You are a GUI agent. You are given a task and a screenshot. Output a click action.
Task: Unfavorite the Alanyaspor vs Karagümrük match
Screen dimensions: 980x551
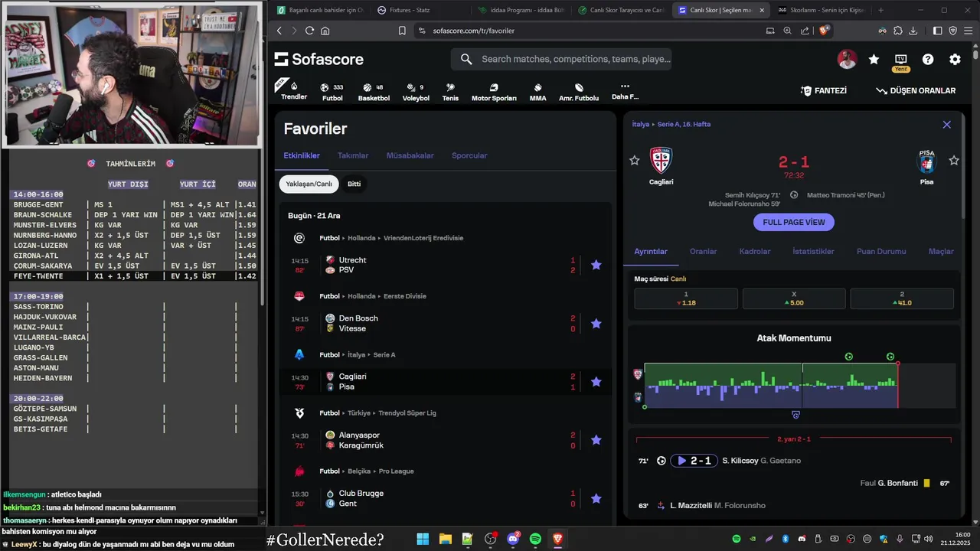pyautogui.click(x=596, y=440)
